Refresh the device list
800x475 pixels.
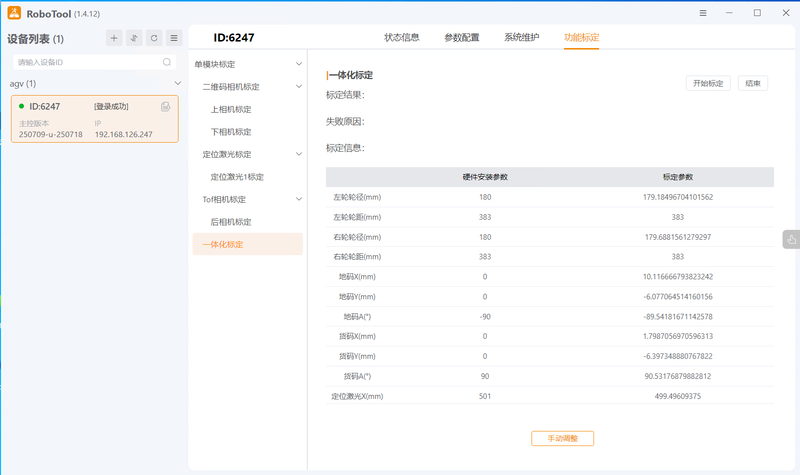[154, 38]
